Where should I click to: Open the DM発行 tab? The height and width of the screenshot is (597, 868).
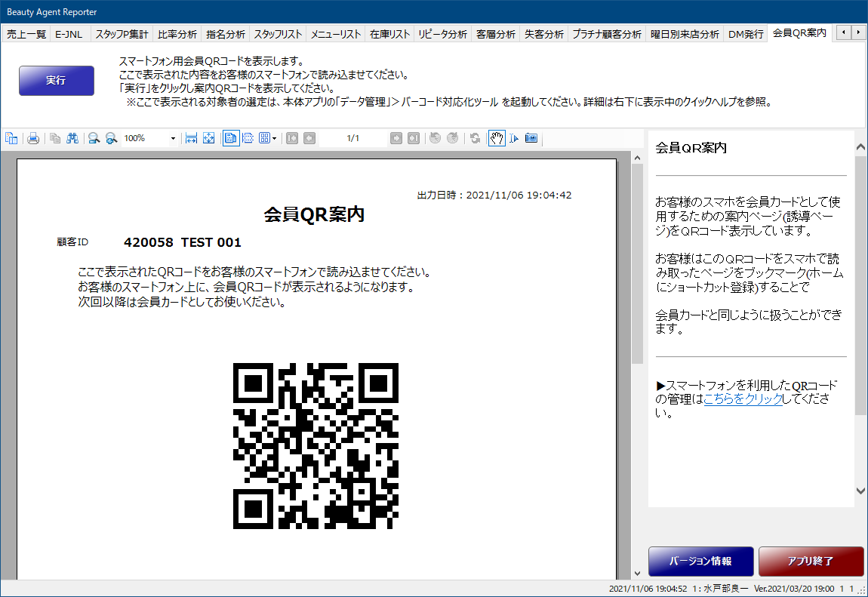745,34
